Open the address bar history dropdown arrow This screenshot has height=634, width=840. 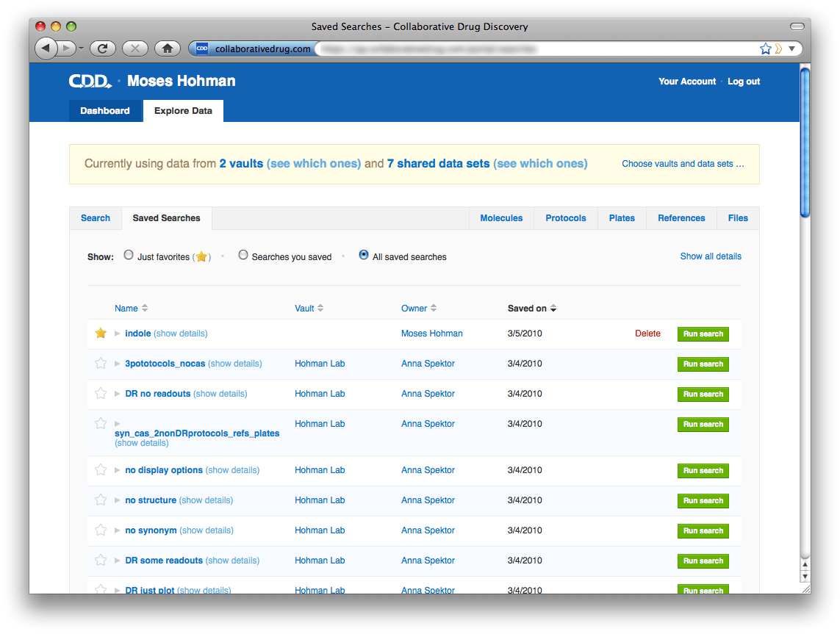[x=791, y=48]
